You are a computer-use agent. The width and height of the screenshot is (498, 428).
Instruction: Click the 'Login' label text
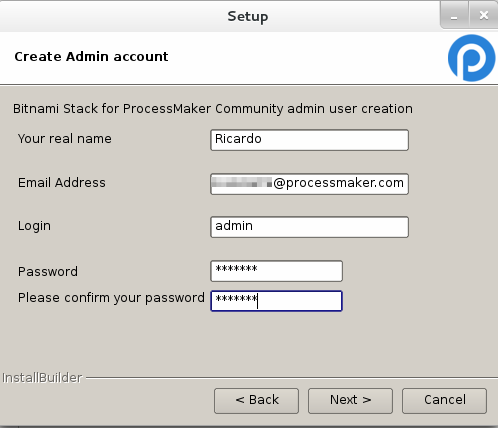click(34, 226)
